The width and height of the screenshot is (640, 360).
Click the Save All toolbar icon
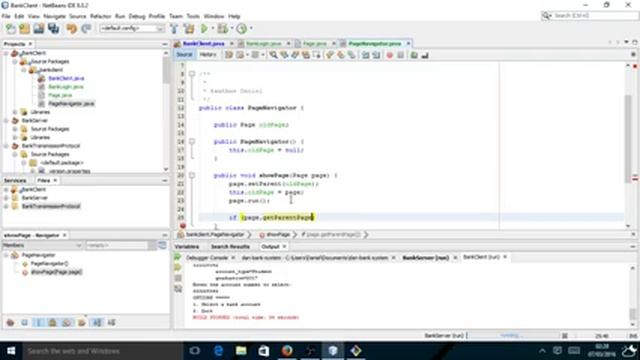pos(53,29)
